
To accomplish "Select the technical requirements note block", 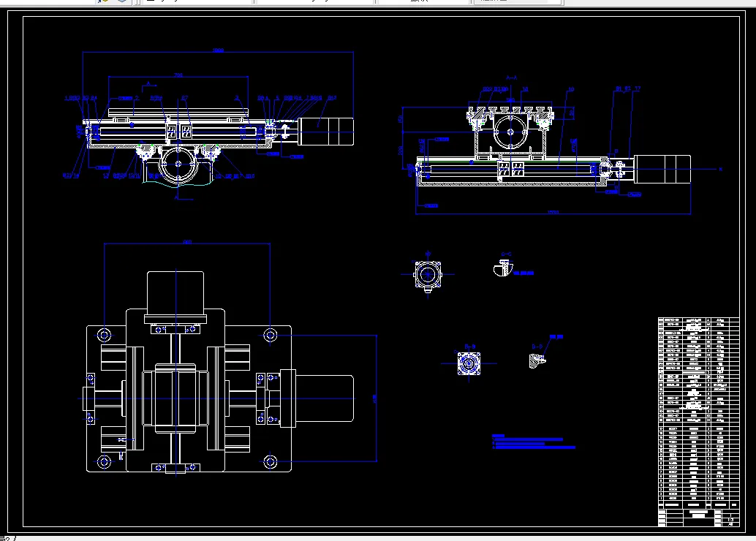I will 533,442.
